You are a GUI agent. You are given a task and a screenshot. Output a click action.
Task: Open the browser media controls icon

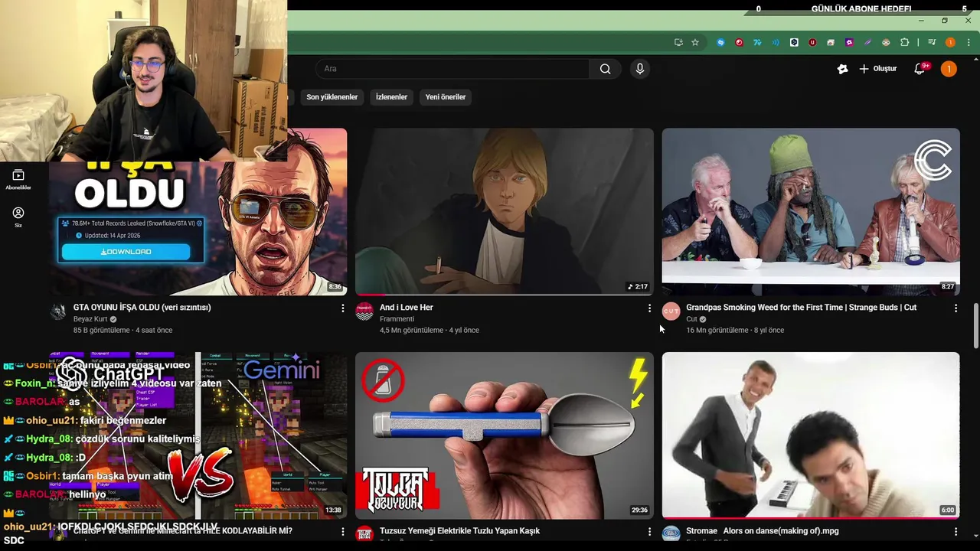click(932, 42)
